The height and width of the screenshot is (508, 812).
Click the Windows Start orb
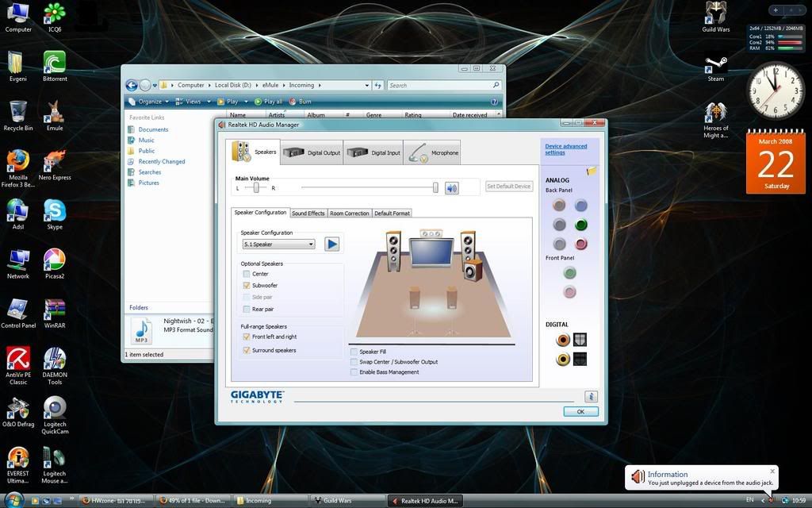pos(14,500)
